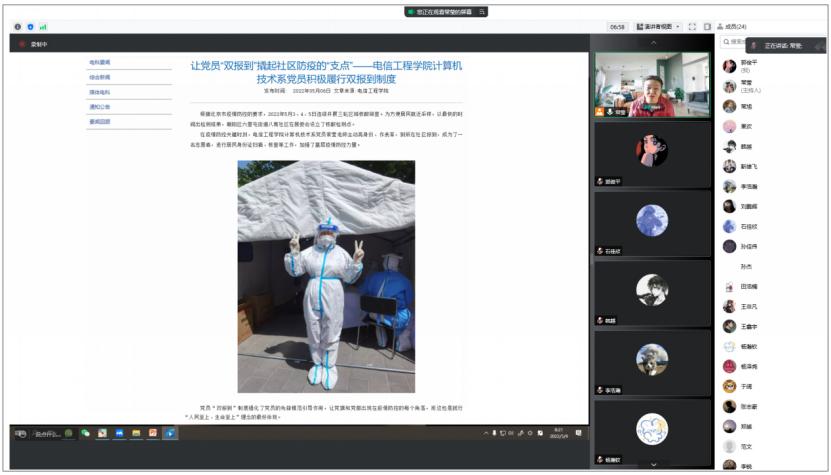Viewport: 831px width, 475px height.
Task: Open the green network signal status icon
Action: (x=43, y=27)
